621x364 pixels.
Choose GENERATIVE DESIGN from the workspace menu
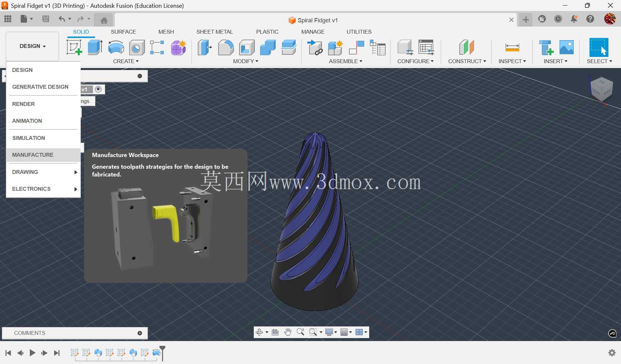pos(43,87)
